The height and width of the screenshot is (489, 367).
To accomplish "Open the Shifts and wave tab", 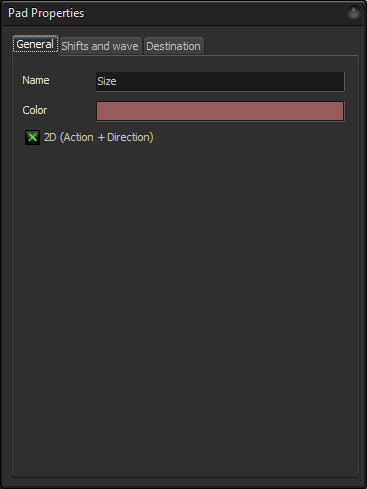I will click(100, 46).
